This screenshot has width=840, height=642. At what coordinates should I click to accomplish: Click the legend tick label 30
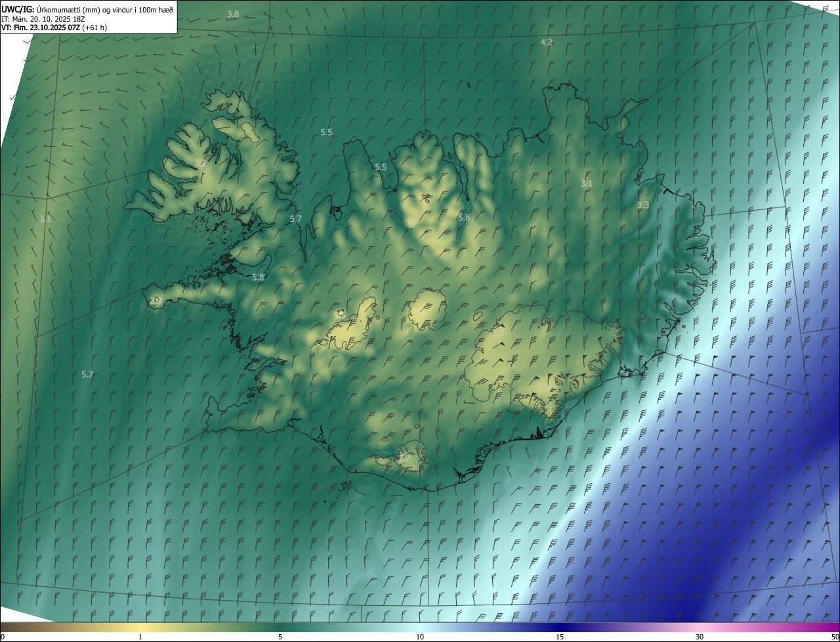(x=700, y=637)
